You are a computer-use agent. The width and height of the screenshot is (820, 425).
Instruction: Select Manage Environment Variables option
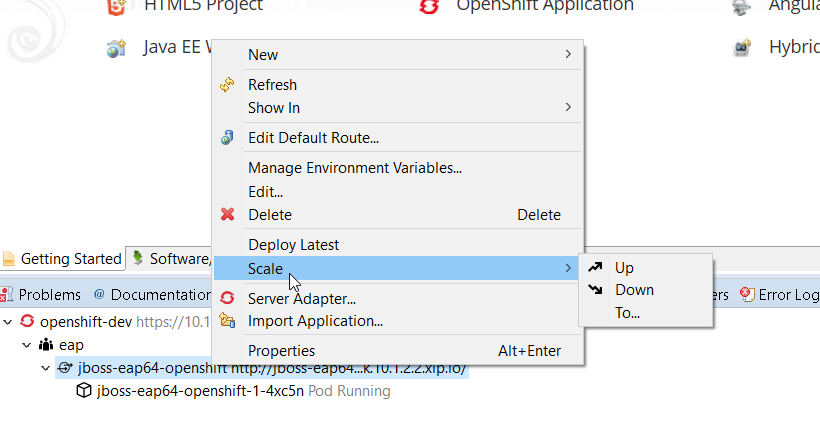(354, 168)
